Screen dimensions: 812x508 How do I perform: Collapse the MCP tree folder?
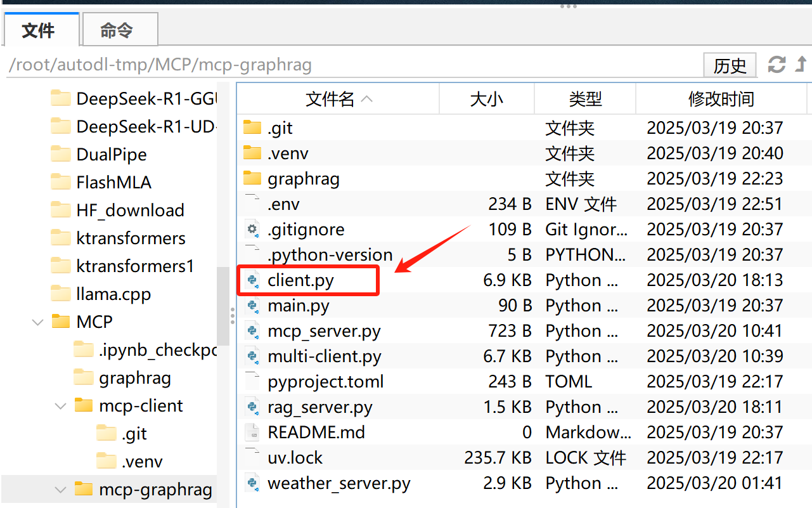[x=37, y=322]
